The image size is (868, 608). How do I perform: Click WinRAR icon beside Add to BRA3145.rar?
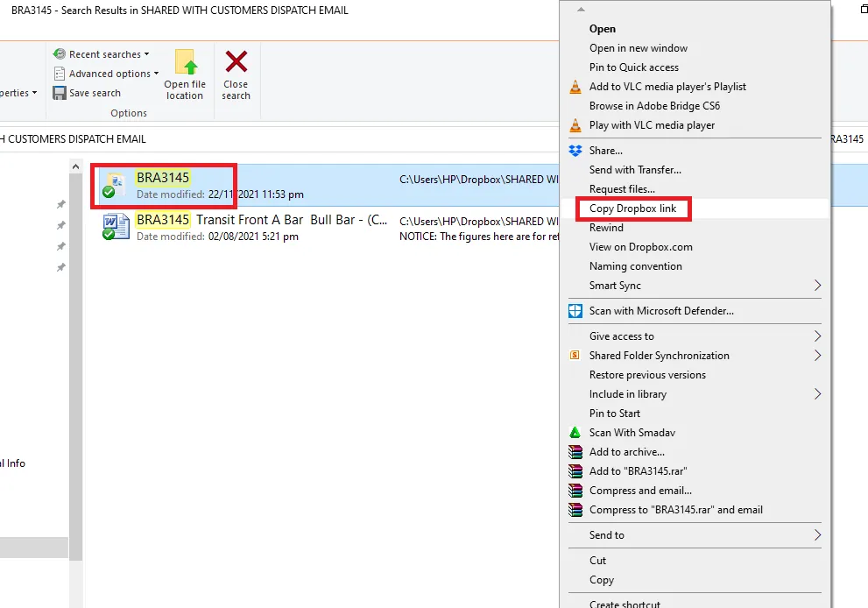575,471
